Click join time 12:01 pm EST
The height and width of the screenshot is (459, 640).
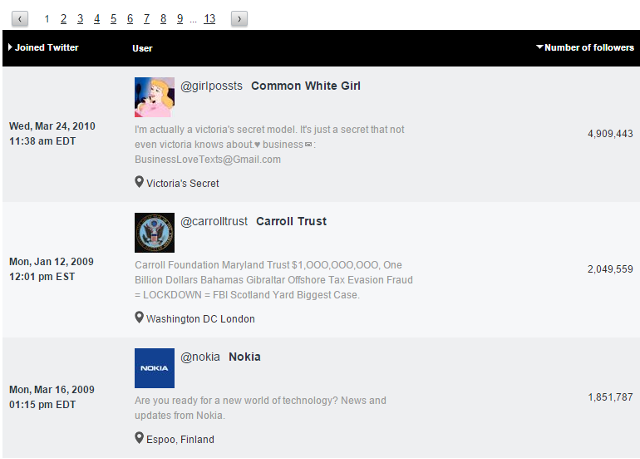[42, 277]
